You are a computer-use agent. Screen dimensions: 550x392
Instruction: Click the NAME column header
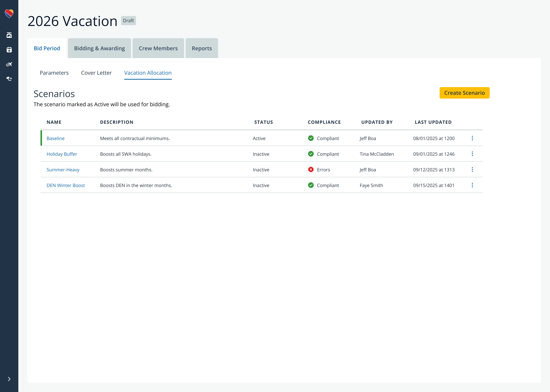pyautogui.click(x=54, y=122)
